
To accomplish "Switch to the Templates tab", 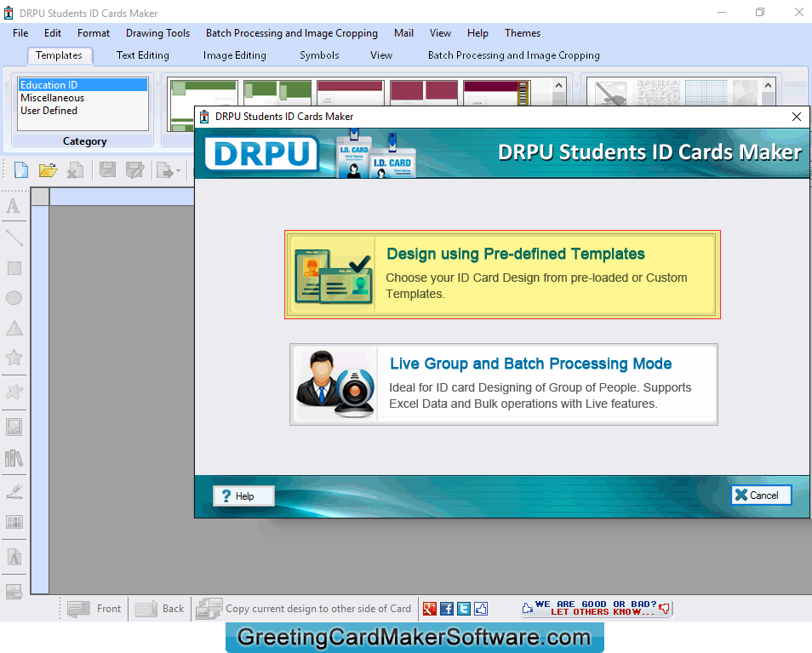I will click(59, 55).
